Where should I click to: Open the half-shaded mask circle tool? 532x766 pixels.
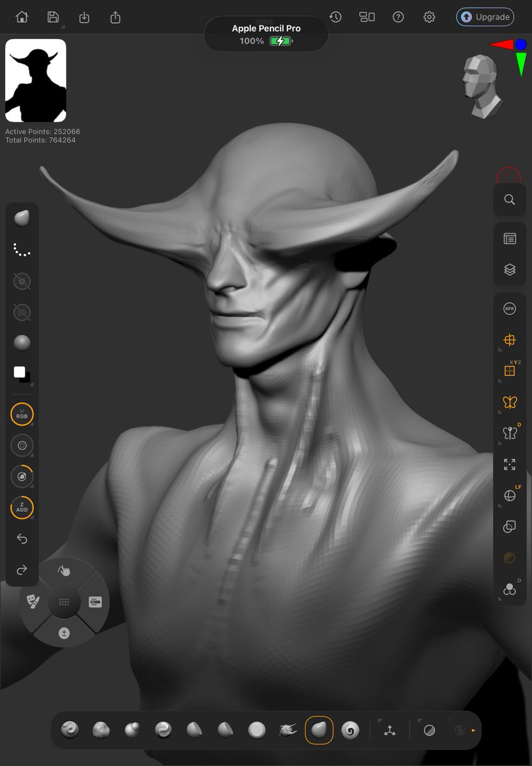(x=429, y=730)
